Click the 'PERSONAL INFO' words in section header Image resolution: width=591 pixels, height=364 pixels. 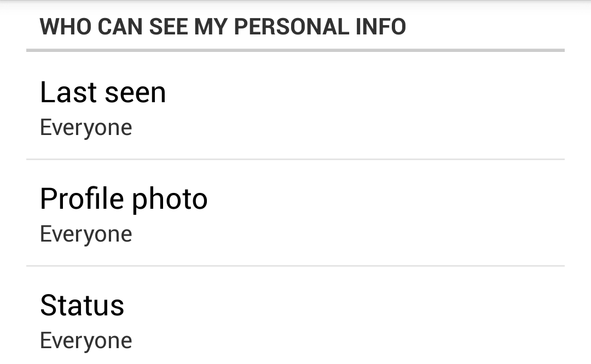tap(320, 27)
